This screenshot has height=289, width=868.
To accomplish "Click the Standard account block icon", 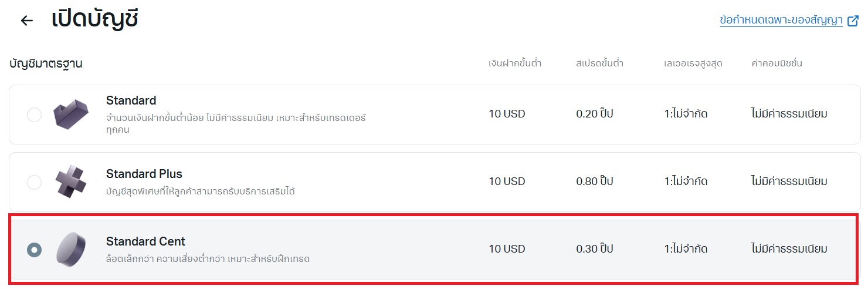I will pos(71,114).
